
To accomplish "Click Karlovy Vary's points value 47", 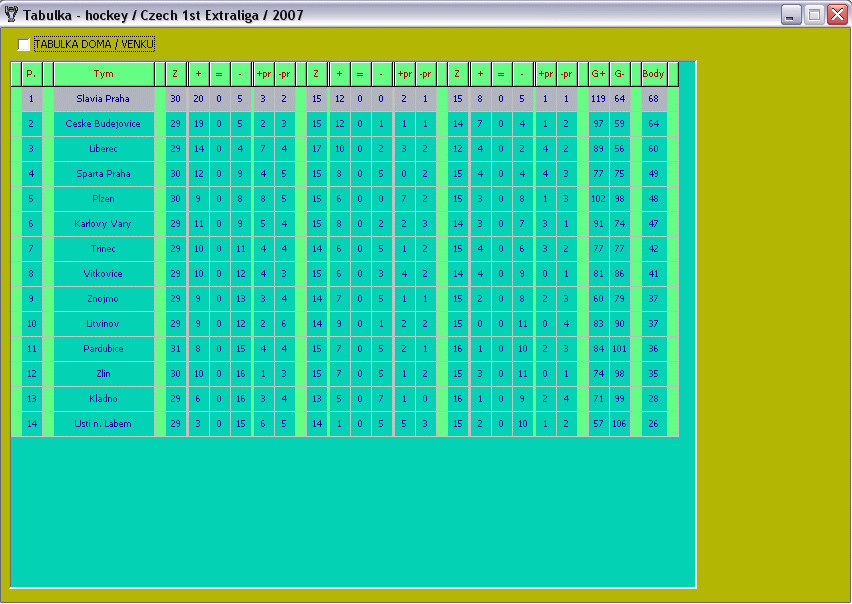I will [x=654, y=224].
